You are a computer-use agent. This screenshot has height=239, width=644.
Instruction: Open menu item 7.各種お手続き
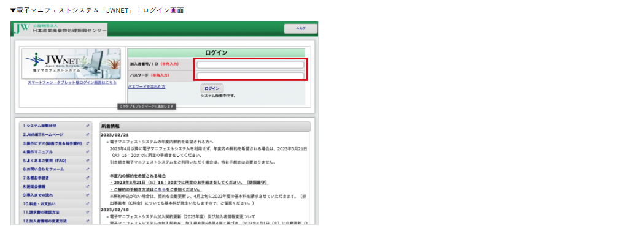coord(36,178)
